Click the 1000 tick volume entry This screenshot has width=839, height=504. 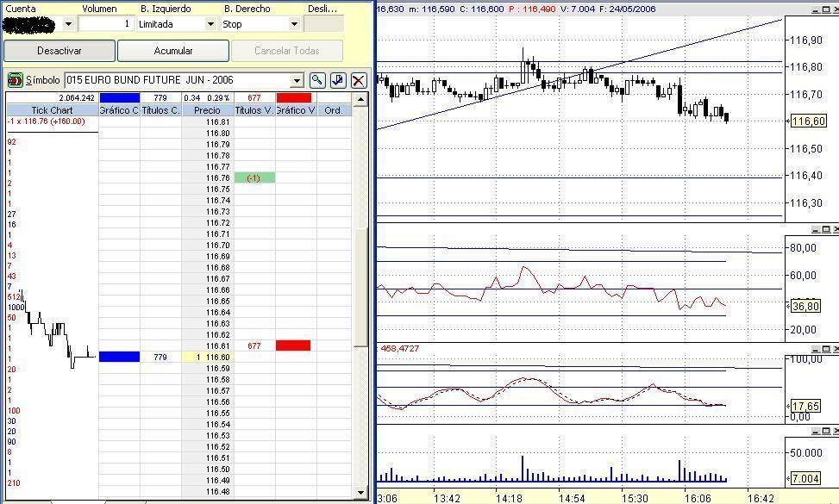click(x=16, y=308)
